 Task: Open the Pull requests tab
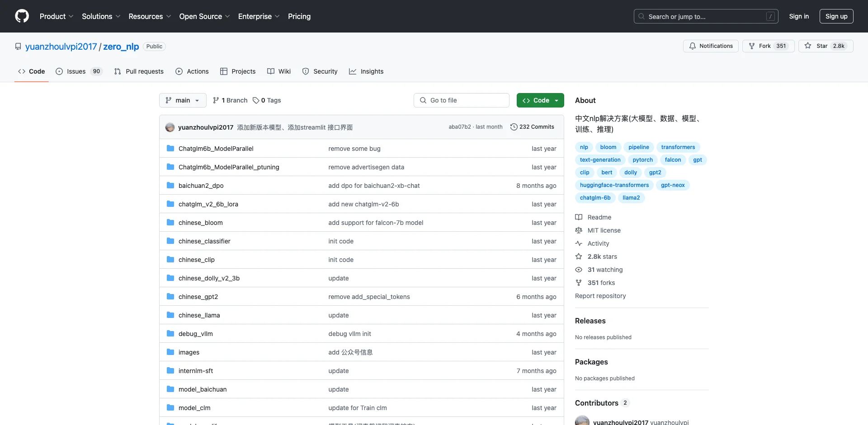[139, 71]
